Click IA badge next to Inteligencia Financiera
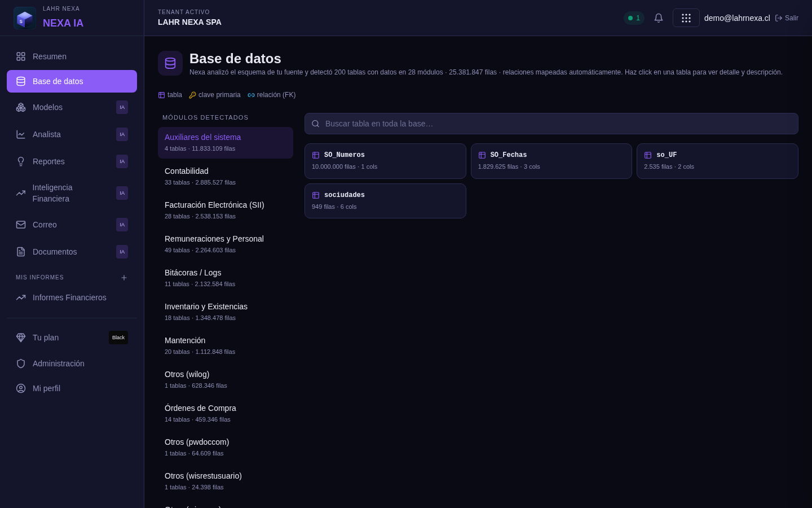The image size is (812, 508). coord(122,193)
